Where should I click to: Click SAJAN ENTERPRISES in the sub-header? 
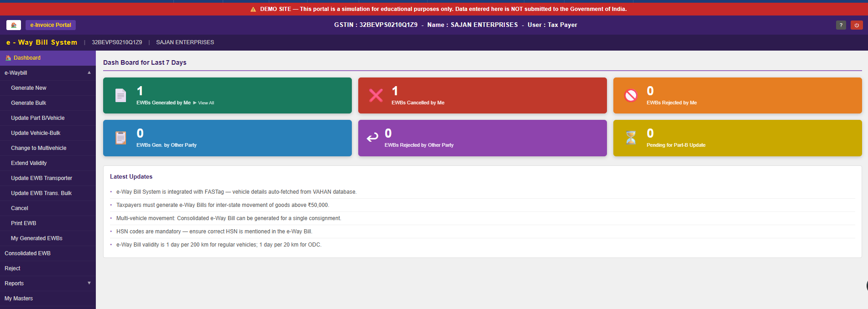pyautogui.click(x=185, y=42)
